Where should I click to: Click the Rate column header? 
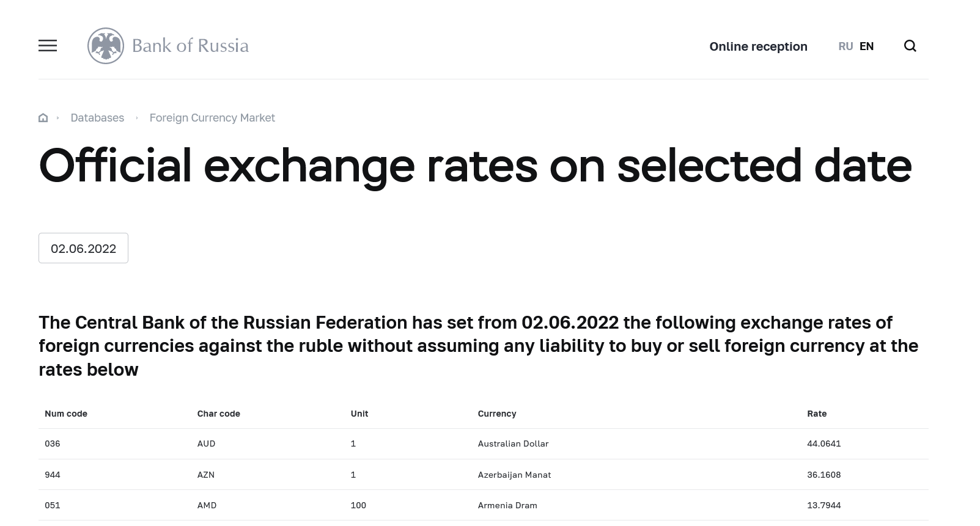pyautogui.click(x=817, y=414)
